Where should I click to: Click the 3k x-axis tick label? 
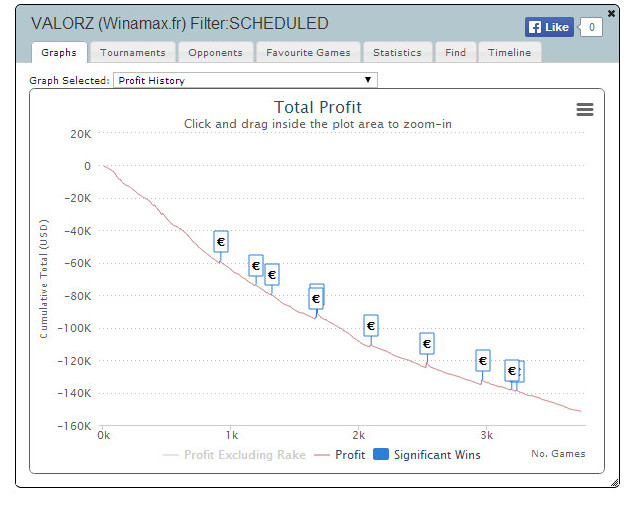[x=486, y=435]
